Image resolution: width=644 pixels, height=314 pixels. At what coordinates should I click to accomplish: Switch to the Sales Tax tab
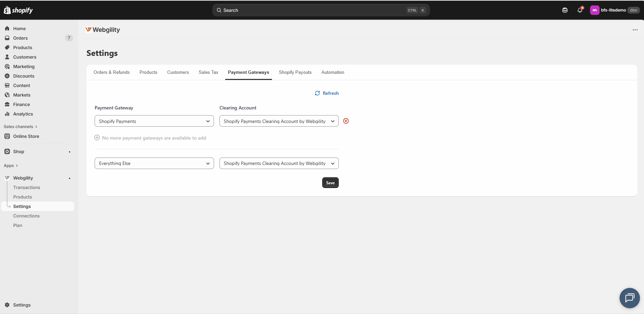point(208,72)
